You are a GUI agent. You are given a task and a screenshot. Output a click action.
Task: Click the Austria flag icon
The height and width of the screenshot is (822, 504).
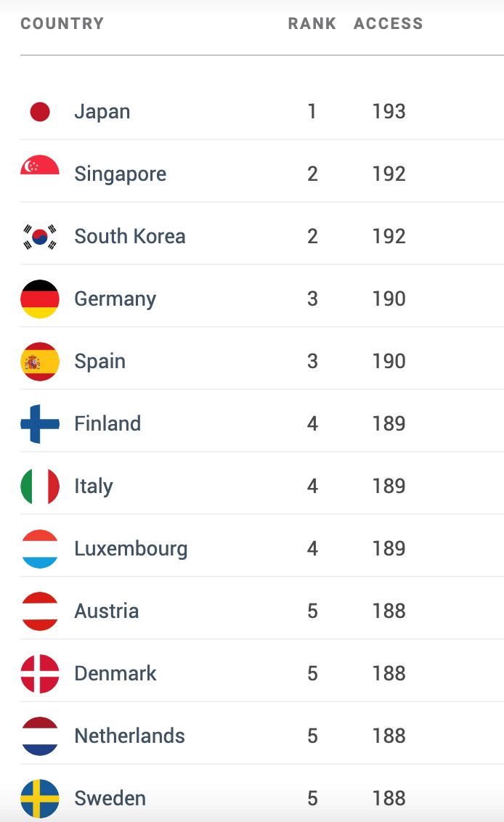[x=40, y=611]
